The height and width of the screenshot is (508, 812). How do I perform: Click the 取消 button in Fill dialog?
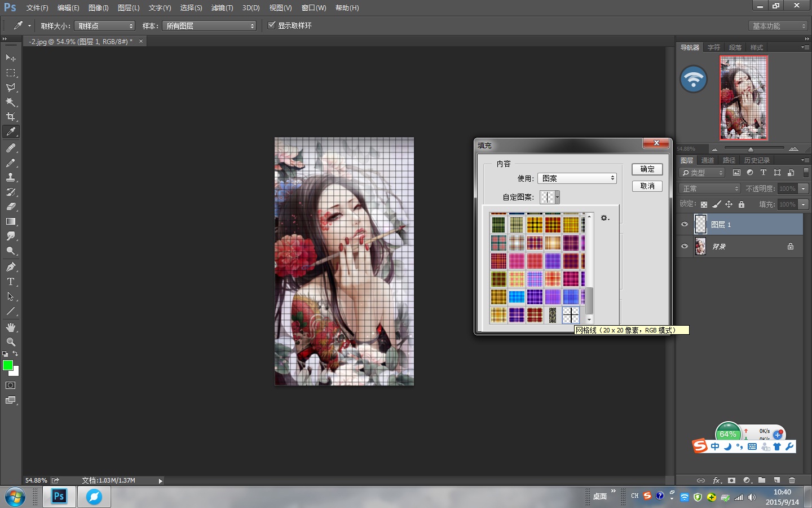647,186
